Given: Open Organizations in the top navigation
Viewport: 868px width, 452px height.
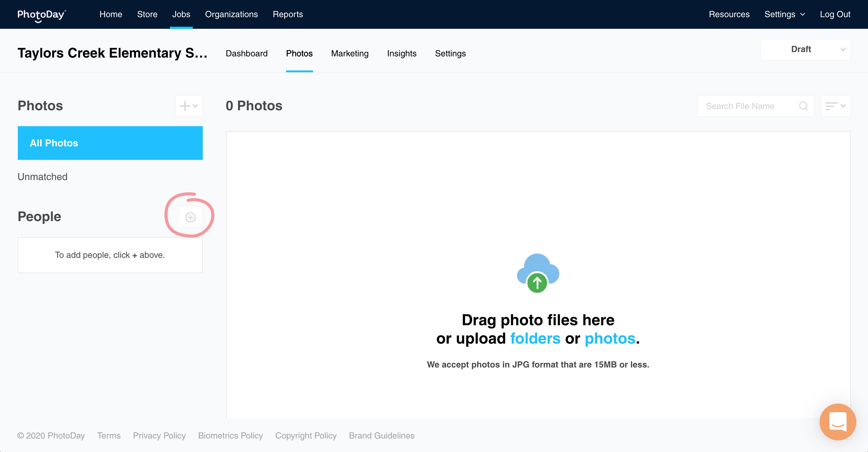Looking at the screenshot, I should (232, 14).
